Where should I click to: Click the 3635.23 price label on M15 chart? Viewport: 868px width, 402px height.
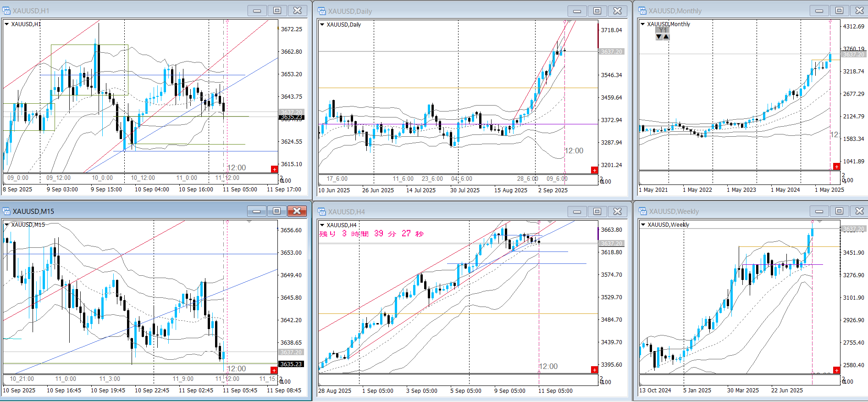click(x=291, y=364)
